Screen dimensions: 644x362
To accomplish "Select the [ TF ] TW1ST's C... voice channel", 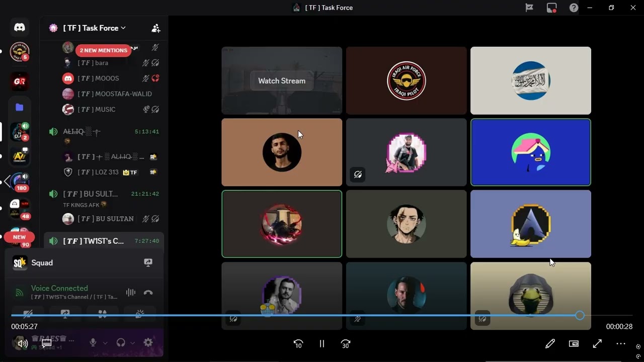I will pos(104,241).
